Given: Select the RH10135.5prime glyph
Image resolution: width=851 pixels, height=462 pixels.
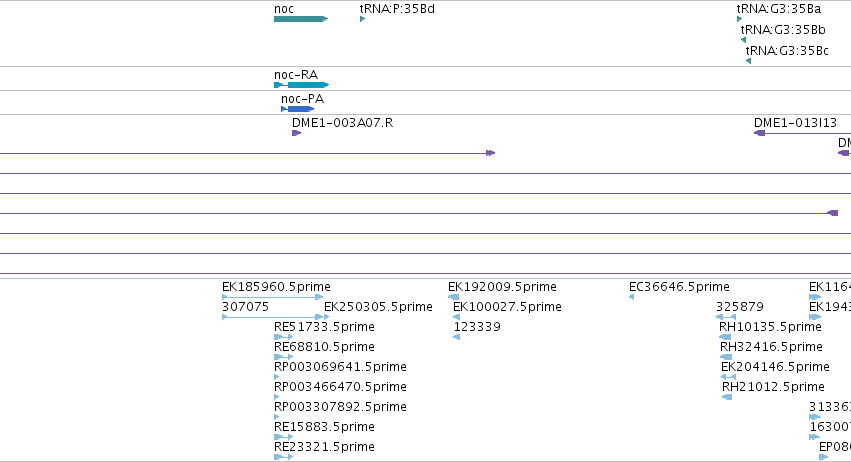Looking at the screenshot, I should click(725, 337).
